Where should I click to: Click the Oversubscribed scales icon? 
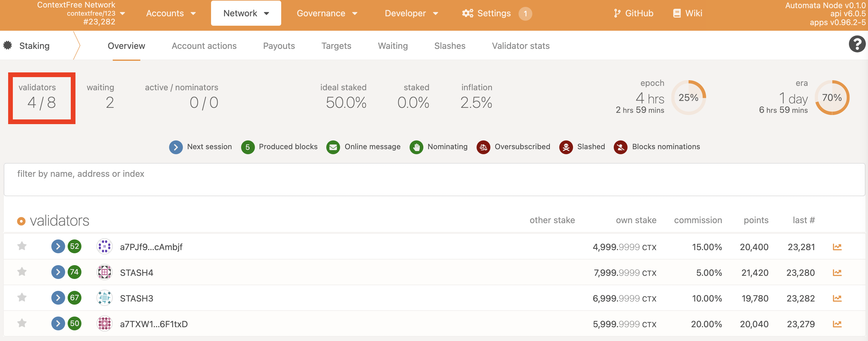tap(483, 147)
